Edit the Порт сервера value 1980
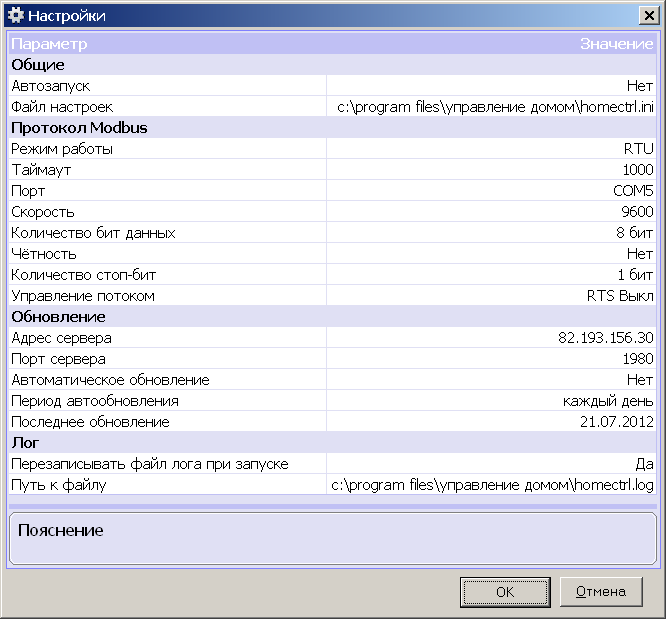The height and width of the screenshot is (619, 666). pos(636,359)
